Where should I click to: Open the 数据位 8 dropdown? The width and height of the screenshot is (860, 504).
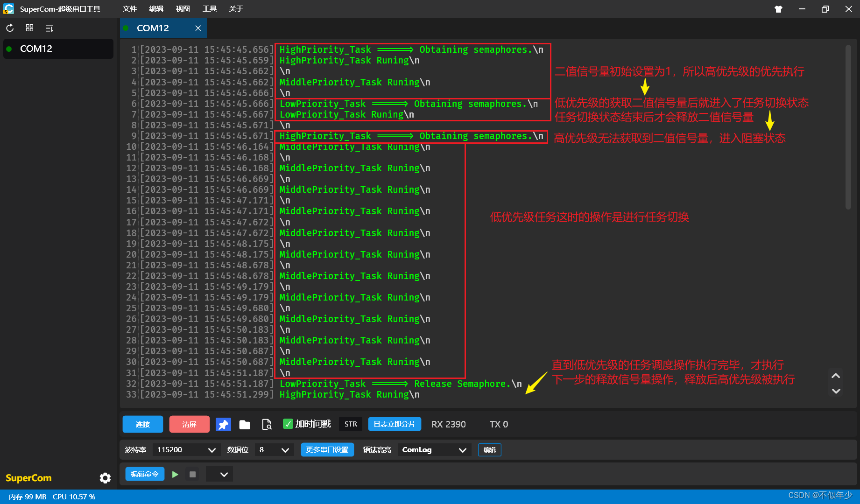coord(274,450)
